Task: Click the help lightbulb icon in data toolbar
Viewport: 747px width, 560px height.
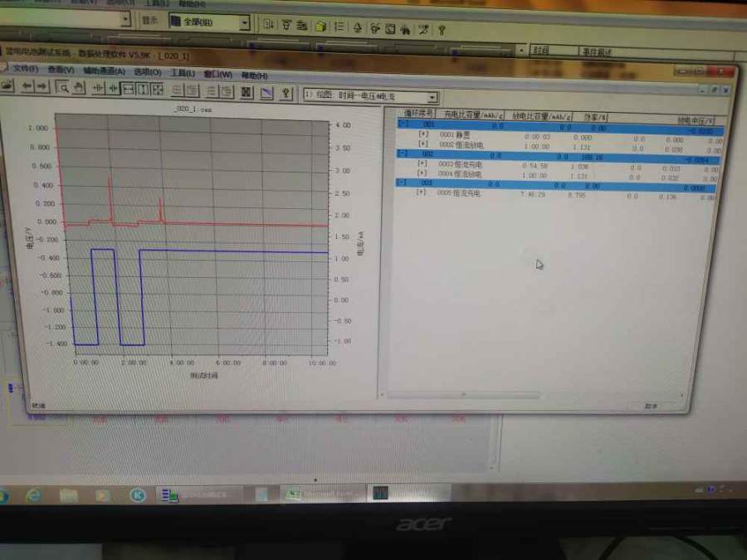Action: click(x=286, y=93)
